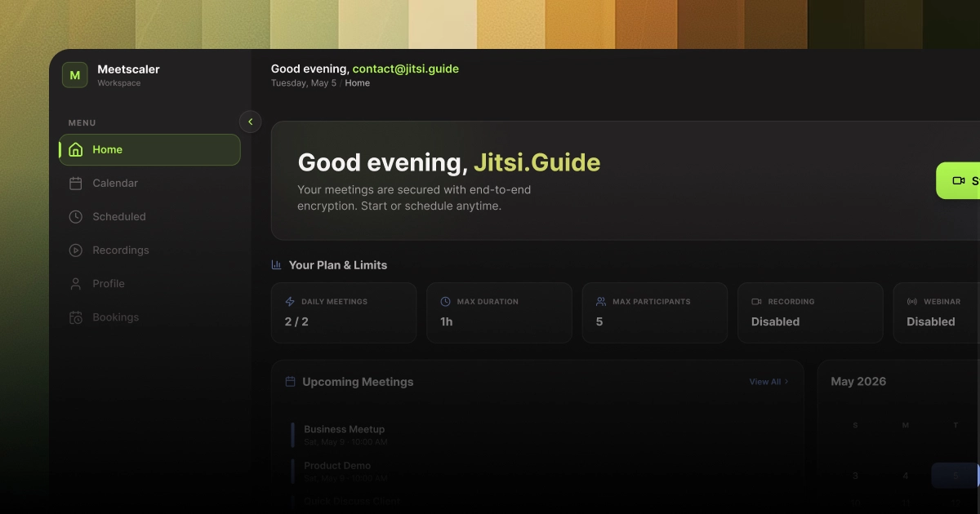Click the Webinar broadcast icon
Screen dimensions: 980x514
912,302
